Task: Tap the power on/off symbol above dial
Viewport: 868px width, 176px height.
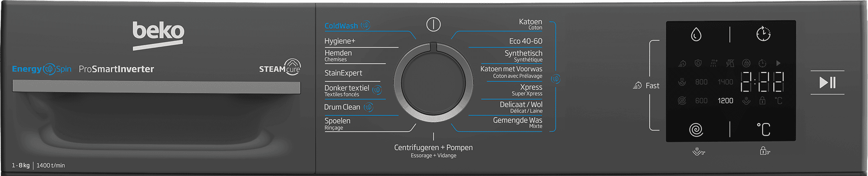Action: click(433, 24)
